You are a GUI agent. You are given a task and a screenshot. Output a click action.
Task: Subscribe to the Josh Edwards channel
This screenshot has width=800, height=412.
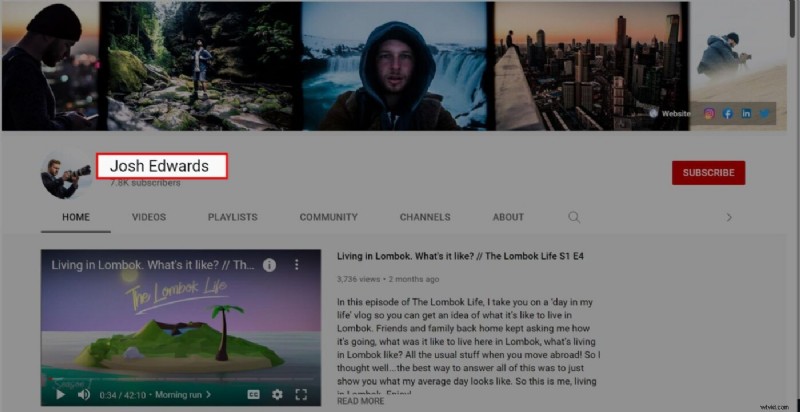[708, 173]
